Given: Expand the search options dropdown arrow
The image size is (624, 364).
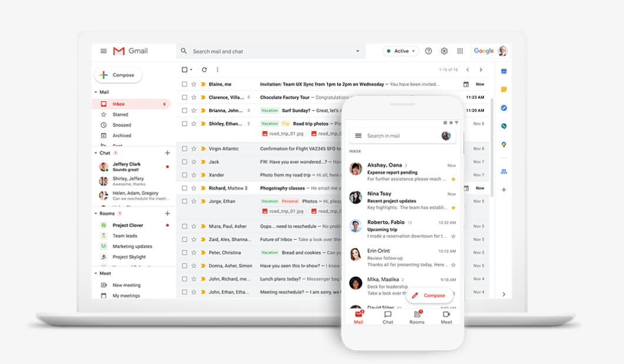Looking at the screenshot, I should [x=359, y=51].
